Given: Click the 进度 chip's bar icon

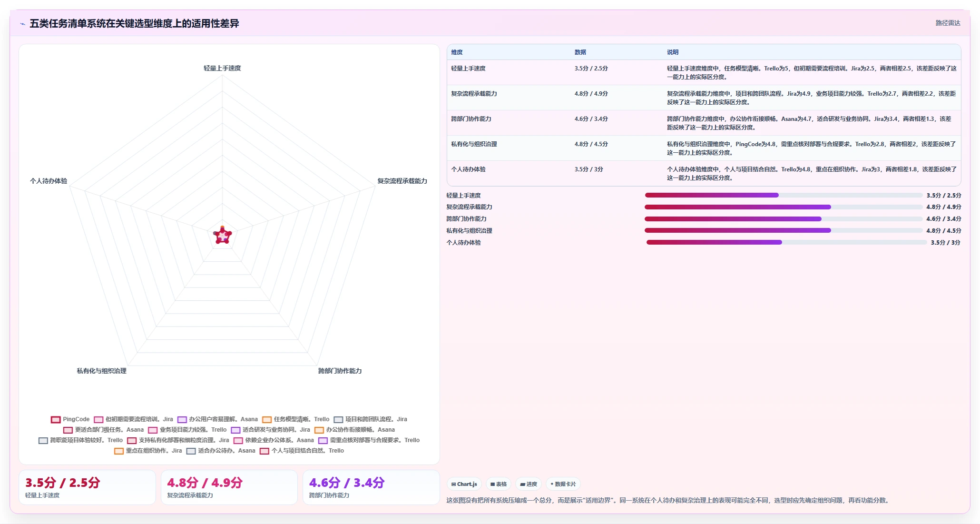Looking at the screenshot, I should 523,484.
